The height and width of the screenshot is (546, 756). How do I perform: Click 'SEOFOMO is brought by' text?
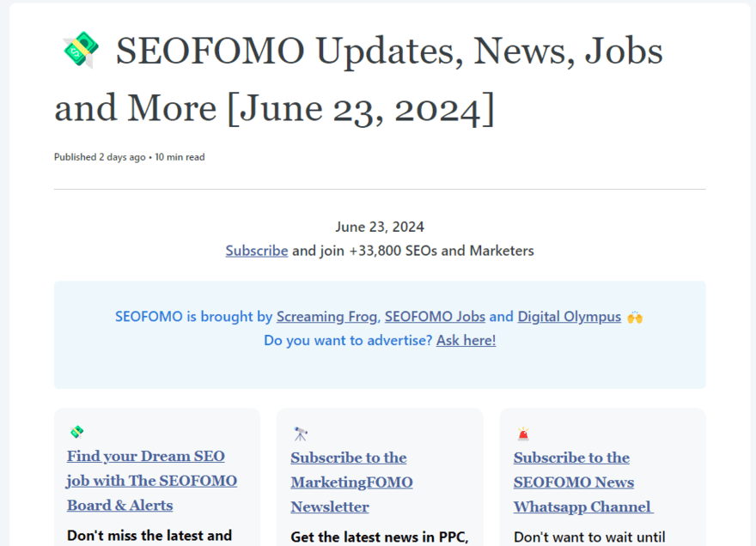[194, 317]
